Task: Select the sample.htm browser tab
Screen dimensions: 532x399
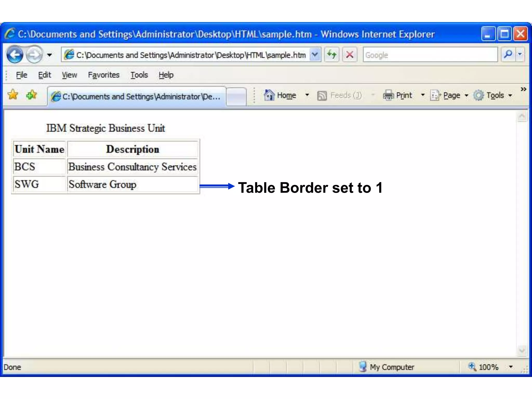Action: [x=137, y=96]
